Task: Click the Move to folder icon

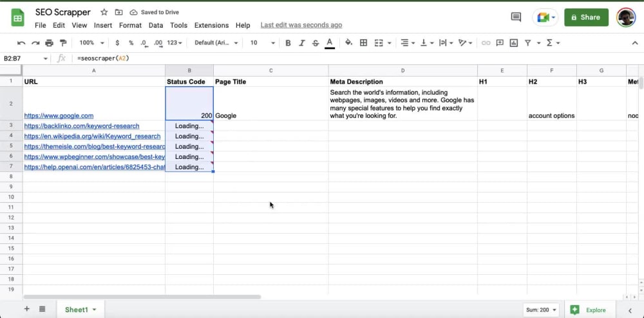Action: coord(118,12)
